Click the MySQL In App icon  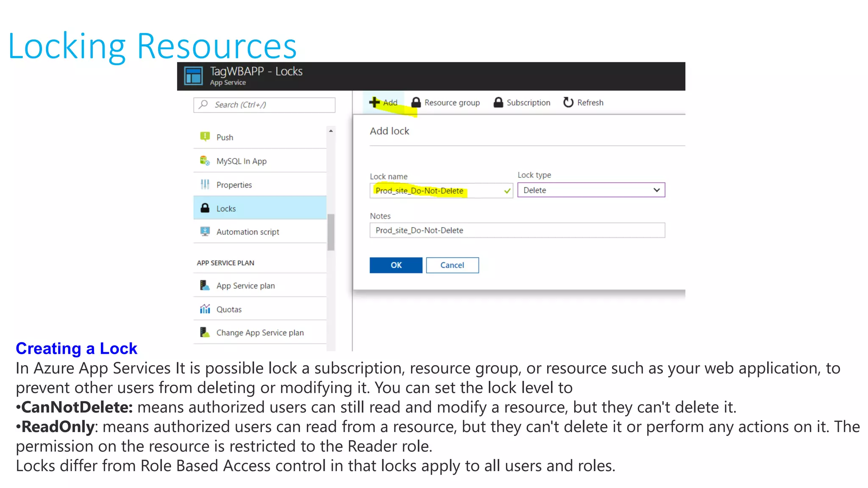point(205,161)
